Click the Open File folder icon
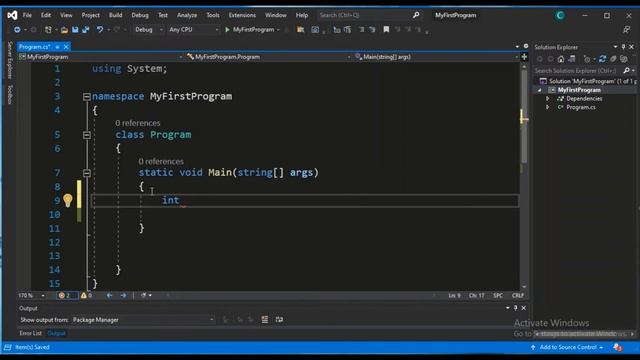This screenshot has height=360, width=640. point(64,30)
